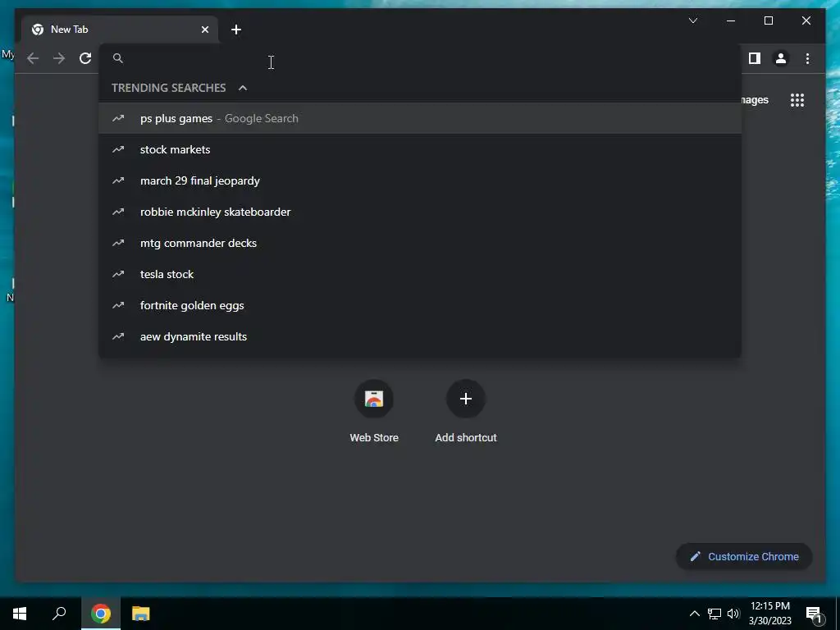Screen dimensions: 840x630
Task: Select 'ps plus games' suggestion
Action: pyautogui.click(x=420, y=118)
